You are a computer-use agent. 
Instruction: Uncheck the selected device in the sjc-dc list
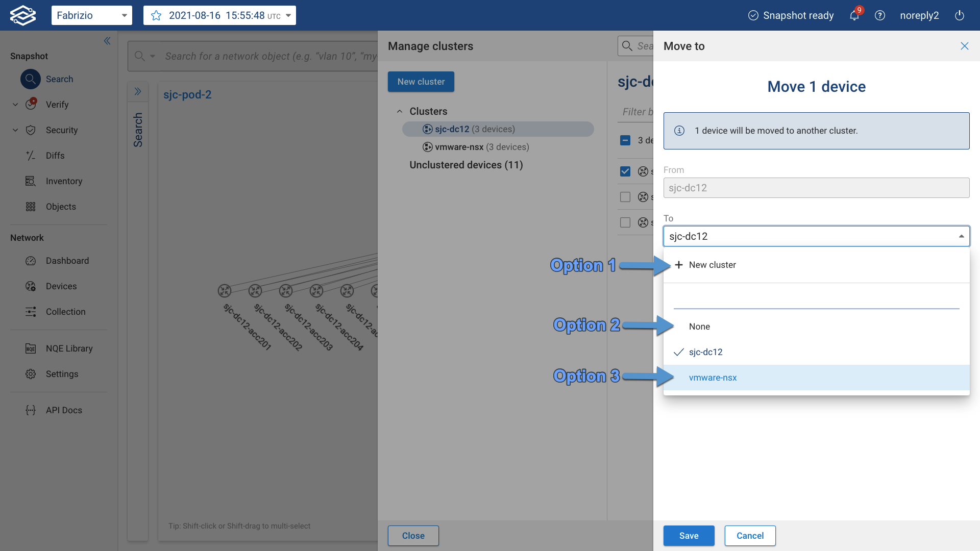click(625, 171)
